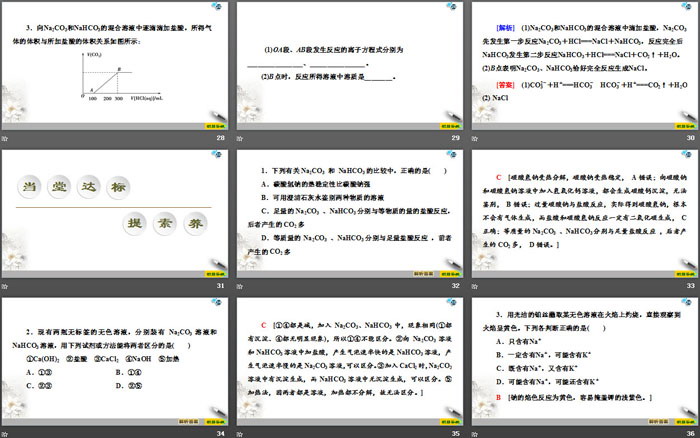The image size is (700, 438).
Task: Click the yellow navigation button on slide 28
Action: (x=215, y=126)
